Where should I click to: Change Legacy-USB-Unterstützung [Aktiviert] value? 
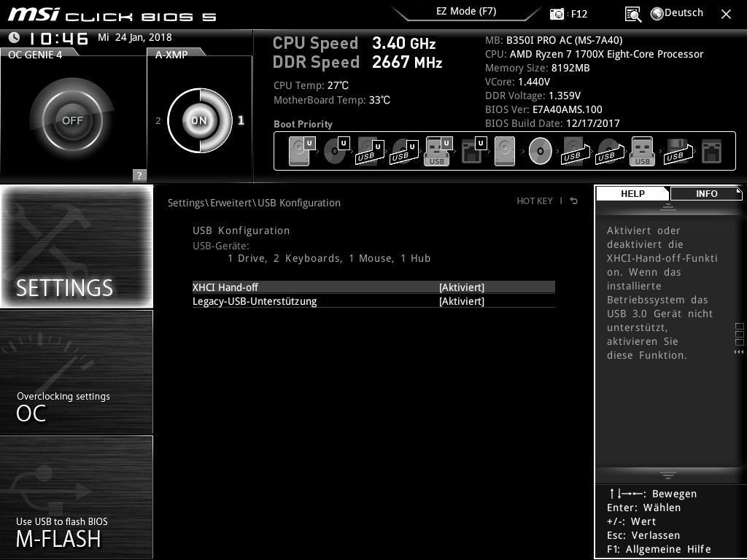point(462,301)
